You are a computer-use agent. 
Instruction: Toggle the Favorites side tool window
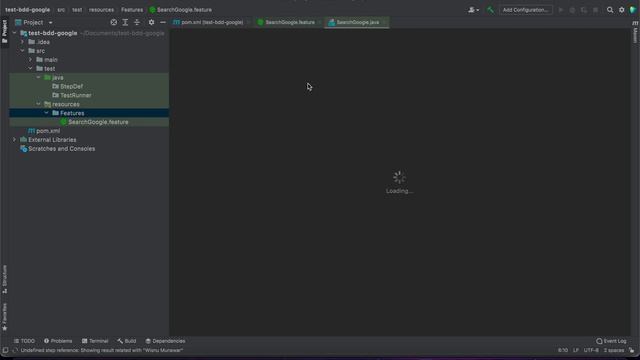(4, 317)
